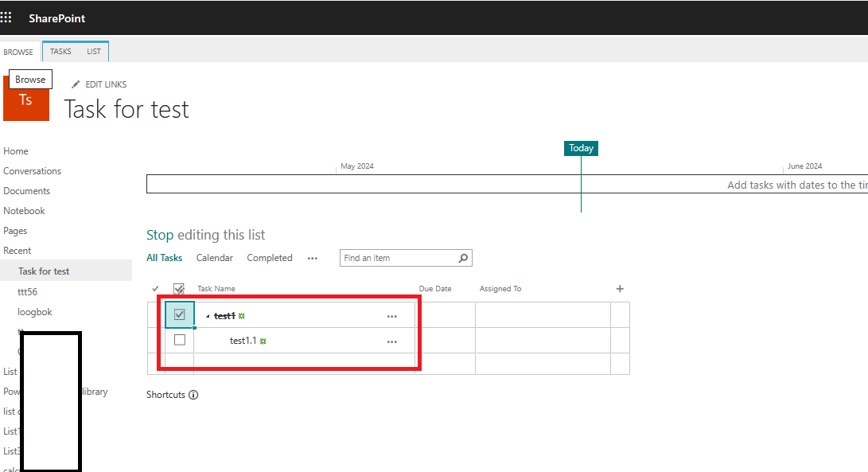Switch to the TASKS ribbon tab
This screenshot has height=472, width=868.
click(60, 51)
